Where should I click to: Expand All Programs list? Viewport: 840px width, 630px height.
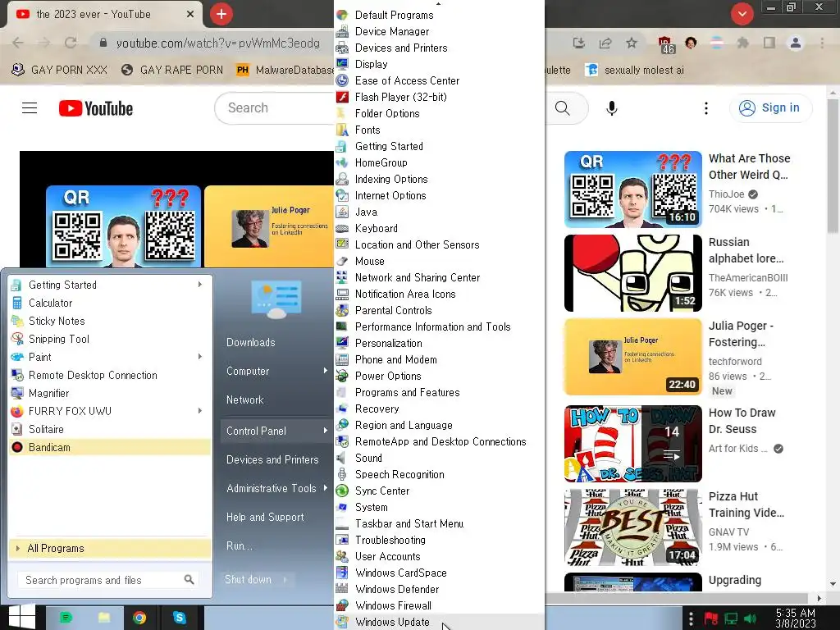110,548
